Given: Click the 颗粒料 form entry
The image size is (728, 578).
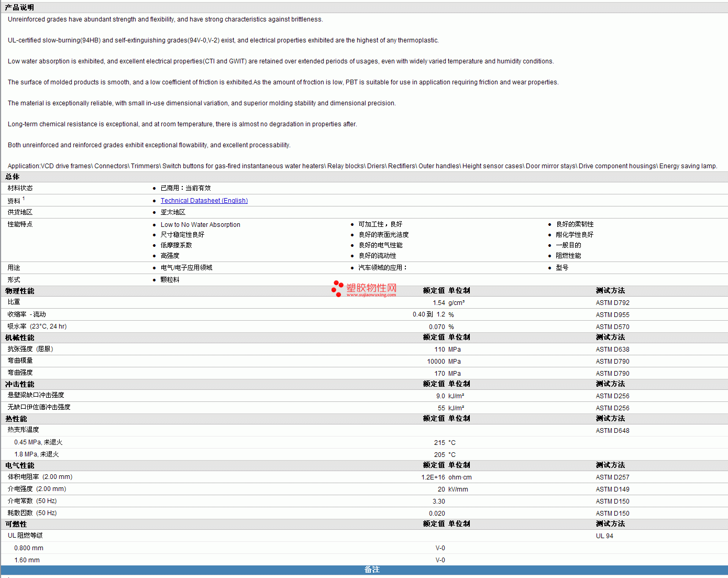Looking at the screenshot, I should pyautogui.click(x=170, y=280).
